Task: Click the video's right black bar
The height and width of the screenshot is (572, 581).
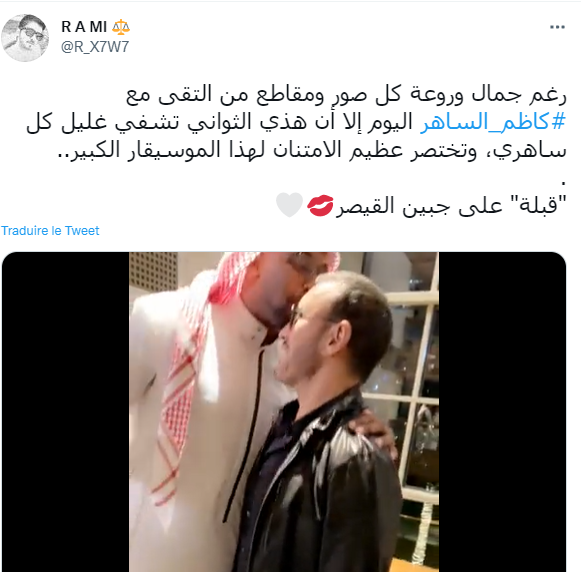Action: pos(502,412)
